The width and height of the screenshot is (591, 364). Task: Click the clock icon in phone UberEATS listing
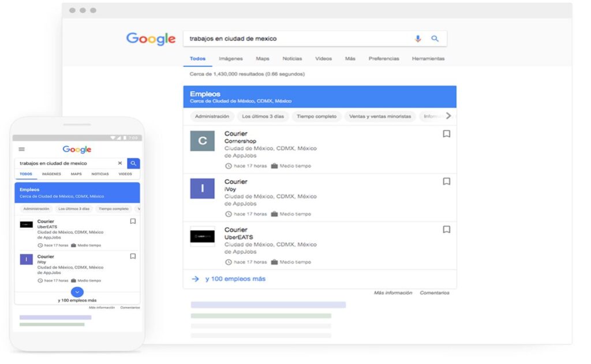click(x=40, y=245)
